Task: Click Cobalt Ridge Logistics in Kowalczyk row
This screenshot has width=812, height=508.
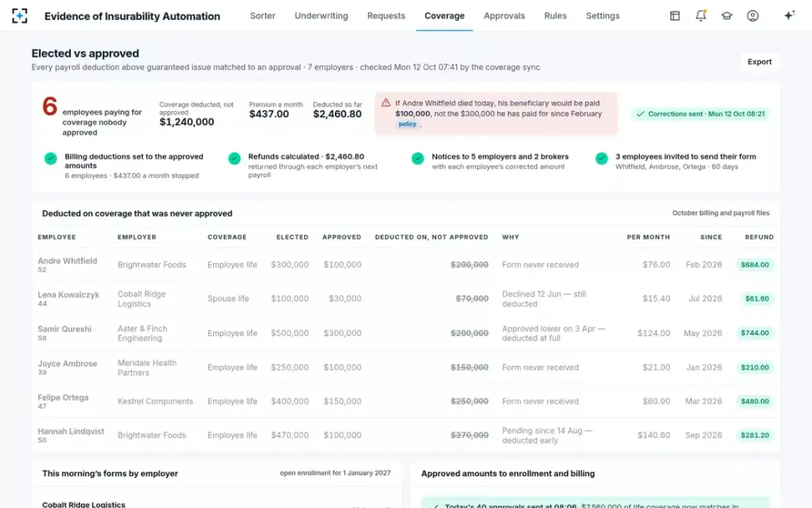Action: click(141, 299)
